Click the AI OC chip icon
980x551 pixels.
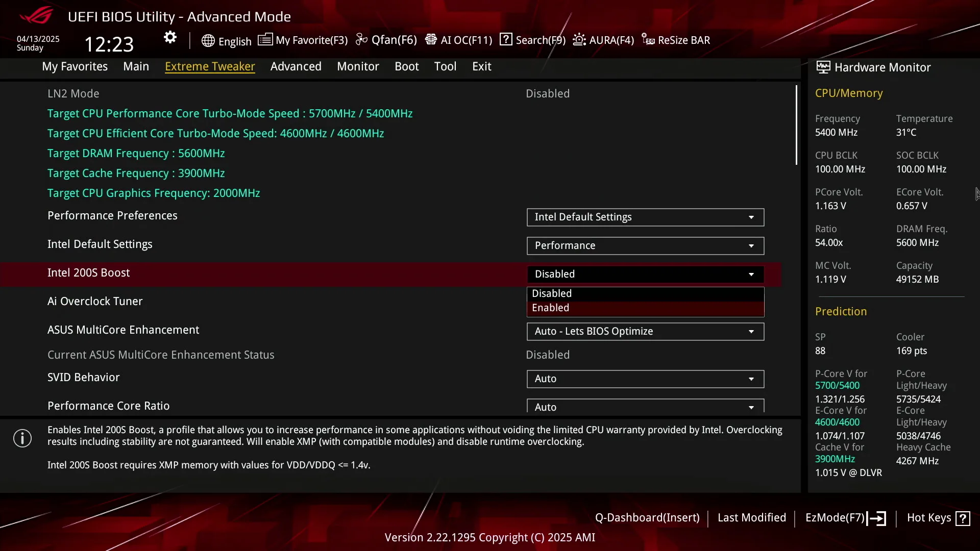(x=431, y=40)
